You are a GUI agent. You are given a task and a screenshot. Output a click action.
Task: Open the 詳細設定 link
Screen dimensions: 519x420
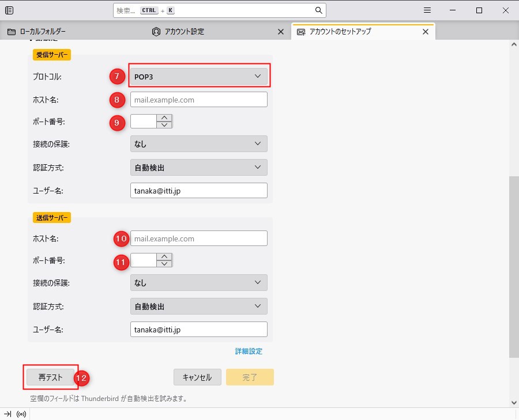[x=249, y=351]
